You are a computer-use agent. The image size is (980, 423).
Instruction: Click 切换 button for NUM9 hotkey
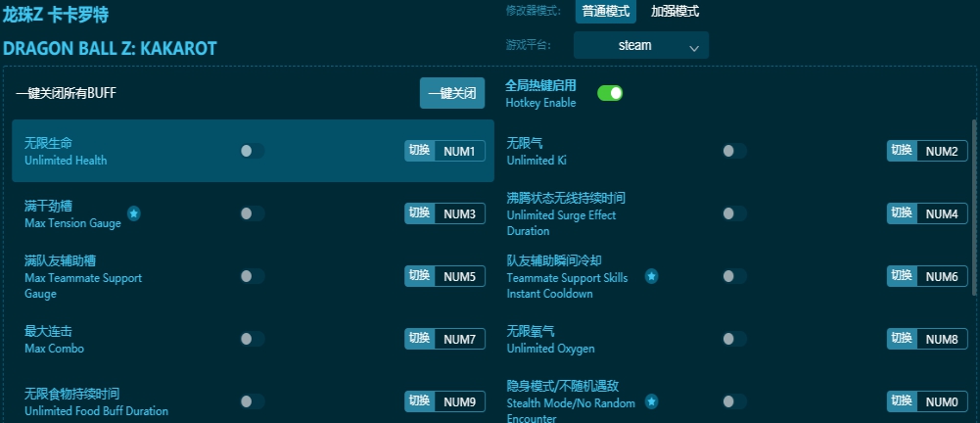[419, 400]
